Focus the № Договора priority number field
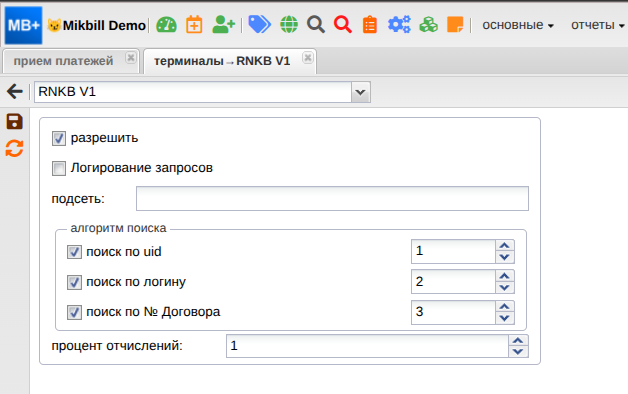 453,312
